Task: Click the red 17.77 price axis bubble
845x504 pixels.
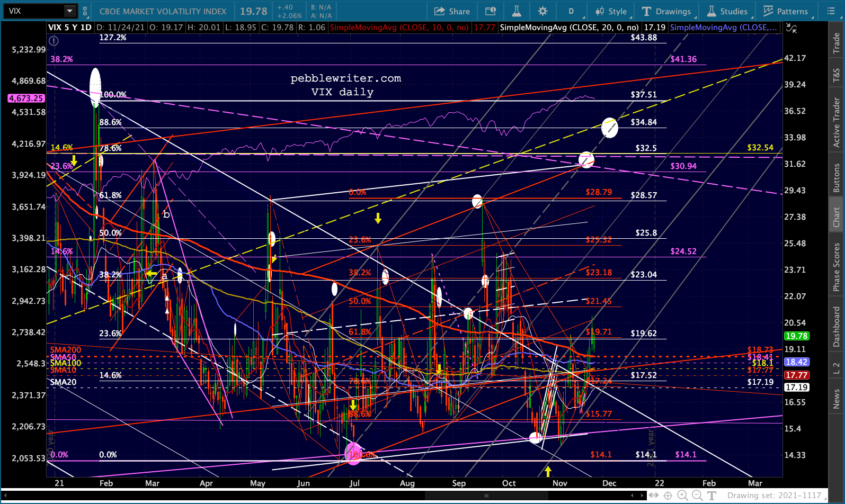Action: click(796, 375)
